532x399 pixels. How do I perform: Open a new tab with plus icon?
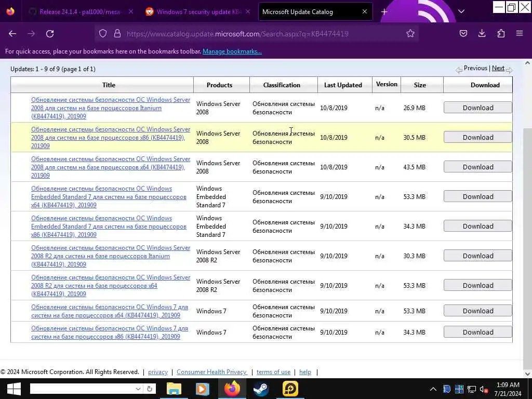pos(384,12)
